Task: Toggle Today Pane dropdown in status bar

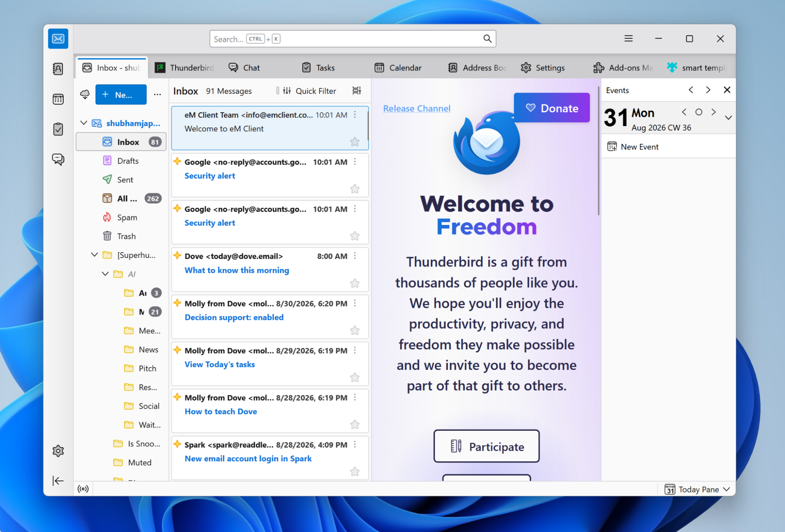Action: pos(697,489)
